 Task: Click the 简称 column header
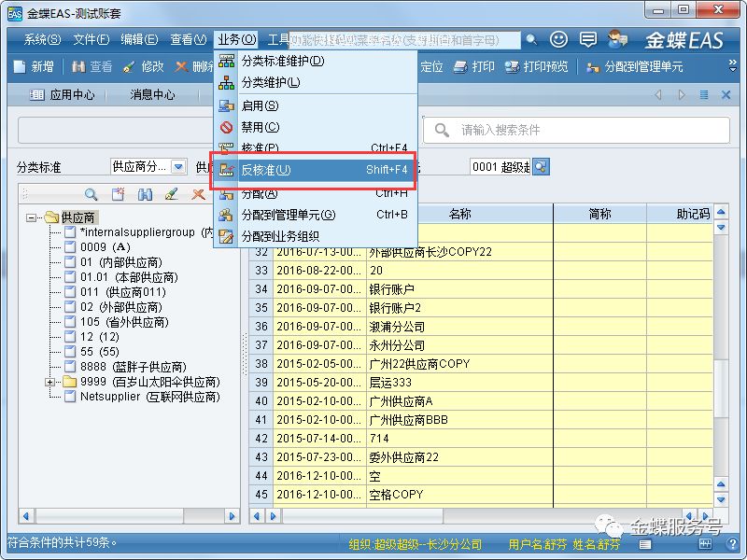(x=599, y=214)
